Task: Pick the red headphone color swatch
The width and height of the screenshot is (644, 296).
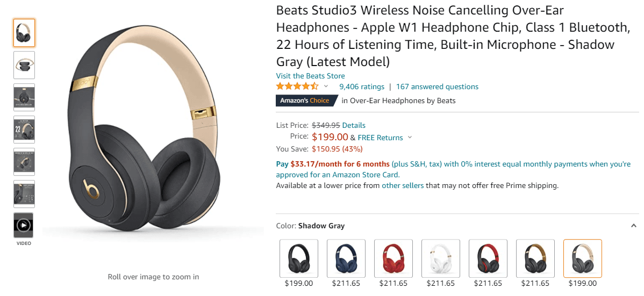Action: pos(393,258)
